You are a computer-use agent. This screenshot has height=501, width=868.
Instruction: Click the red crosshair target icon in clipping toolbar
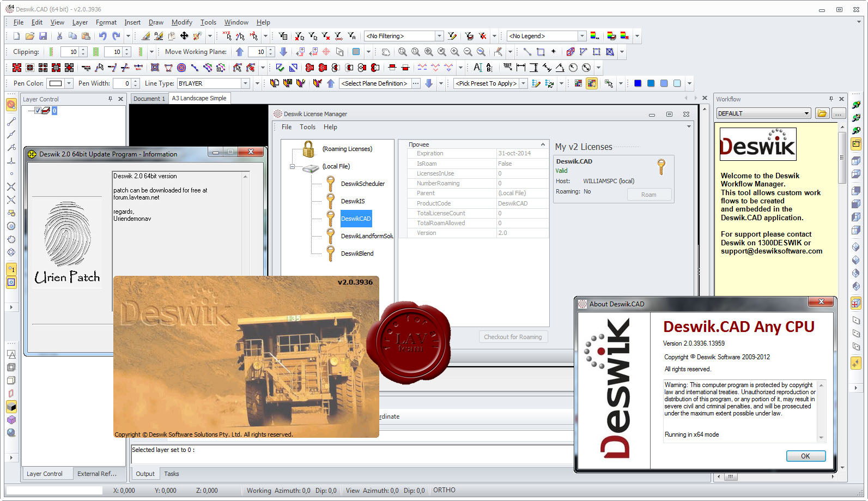326,52
